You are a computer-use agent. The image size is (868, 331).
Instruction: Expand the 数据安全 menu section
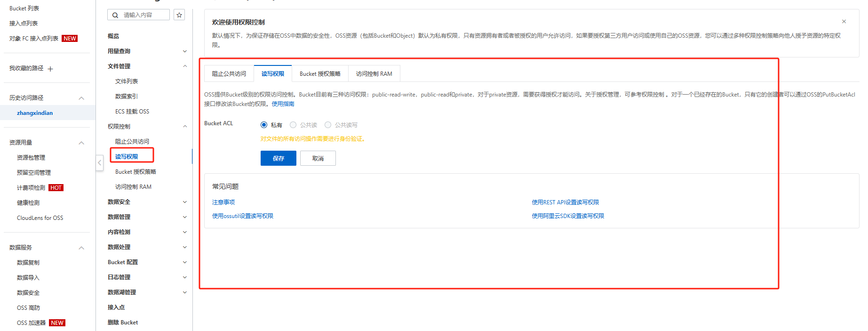[184, 202]
